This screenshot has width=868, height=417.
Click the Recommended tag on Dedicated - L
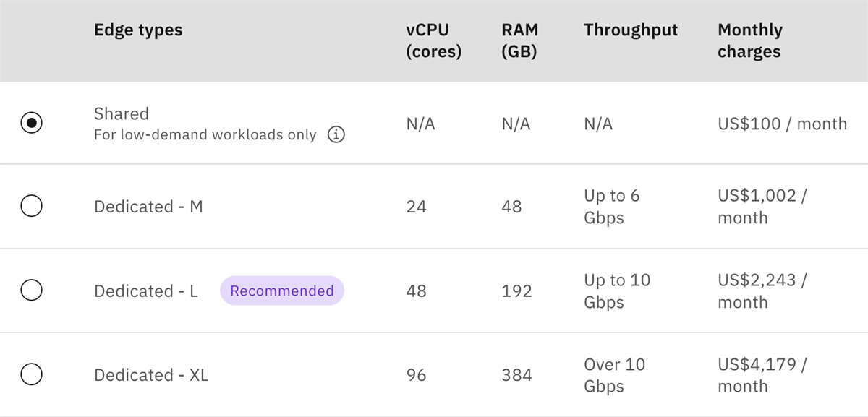(x=282, y=291)
